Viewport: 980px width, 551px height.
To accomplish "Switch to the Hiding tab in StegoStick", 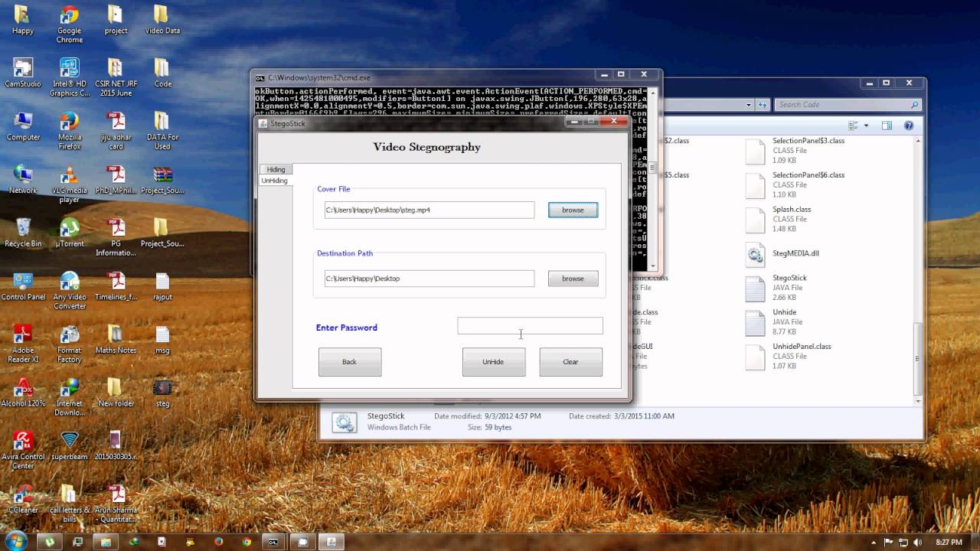I will click(276, 169).
